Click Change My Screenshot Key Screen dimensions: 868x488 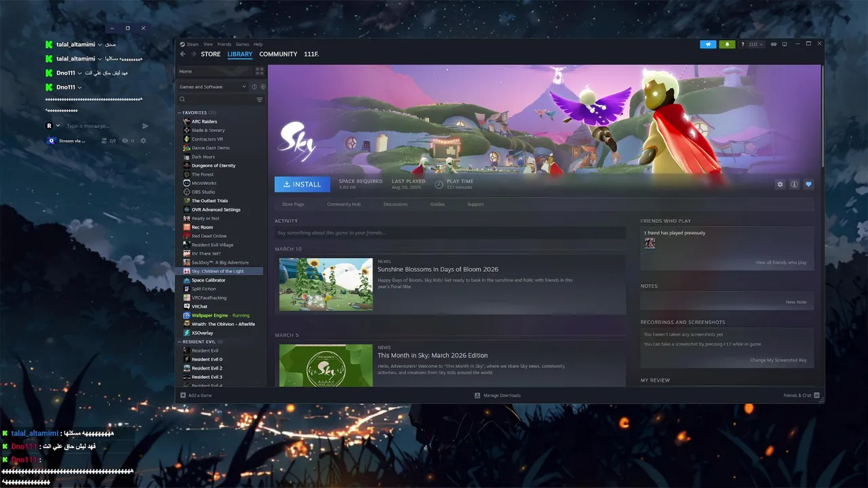pos(778,360)
